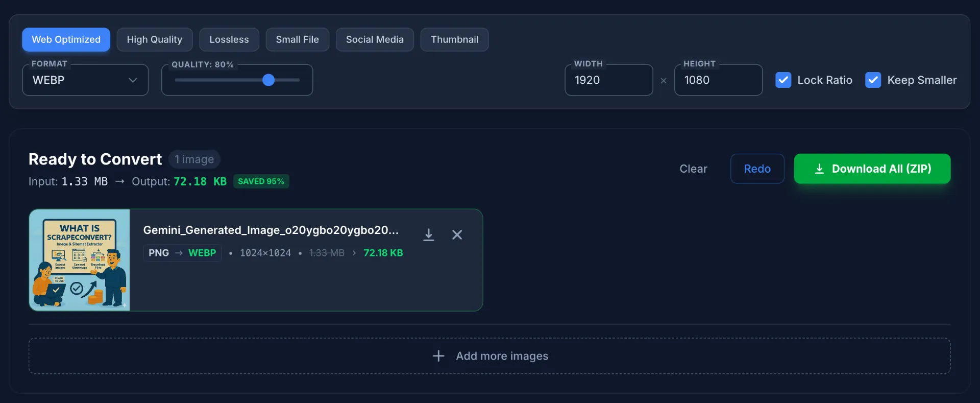Click the SAVED 95% badge

point(261,181)
